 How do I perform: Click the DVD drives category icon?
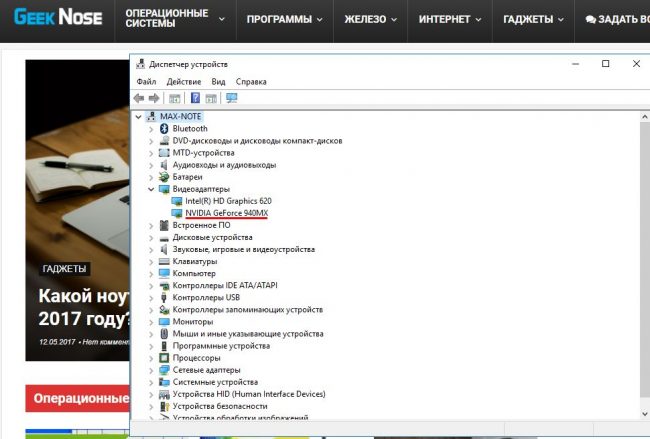click(164, 141)
